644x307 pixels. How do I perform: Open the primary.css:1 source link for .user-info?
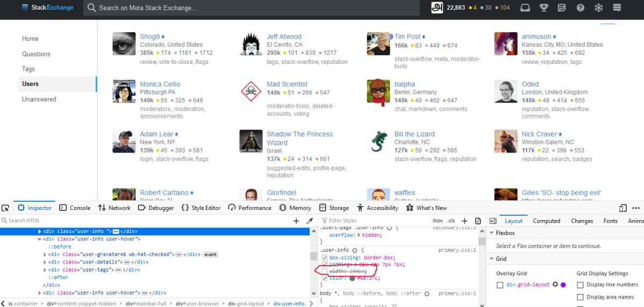(x=457, y=250)
